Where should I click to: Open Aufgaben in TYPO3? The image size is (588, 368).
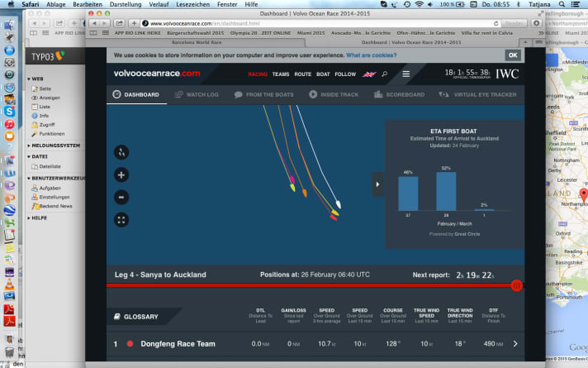click(46, 188)
